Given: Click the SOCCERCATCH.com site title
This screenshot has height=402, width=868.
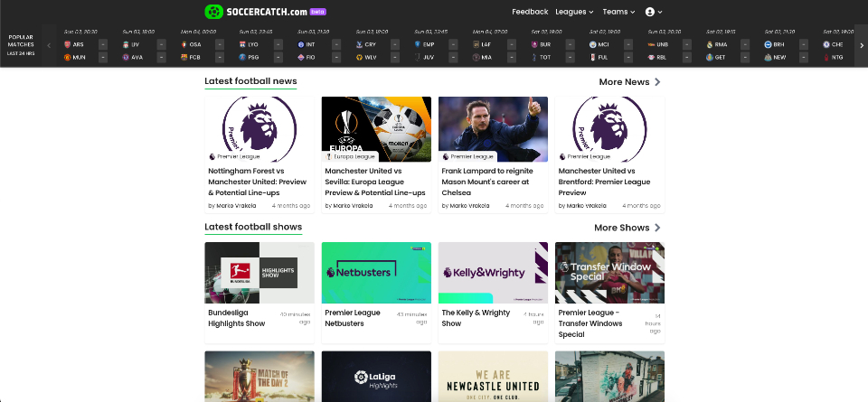Looking at the screenshot, I should 267,12.
